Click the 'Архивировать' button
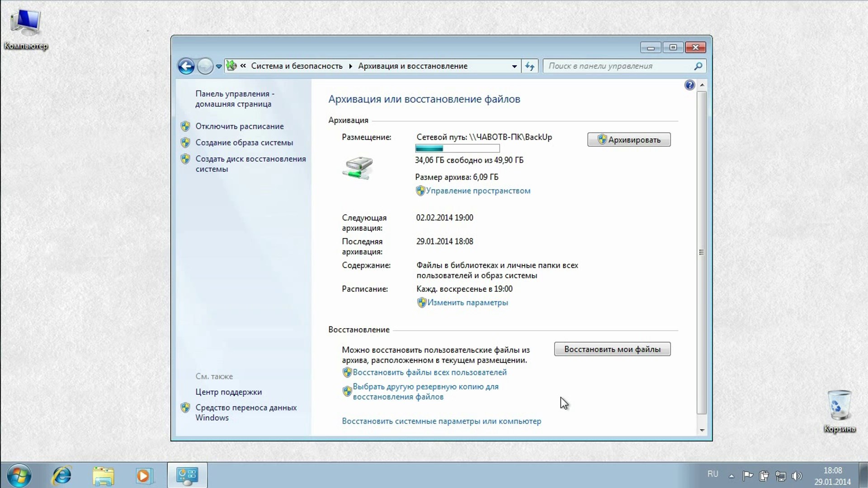Image resolution: width=868 pixels, height=488 pixels. tap(629, 140)
